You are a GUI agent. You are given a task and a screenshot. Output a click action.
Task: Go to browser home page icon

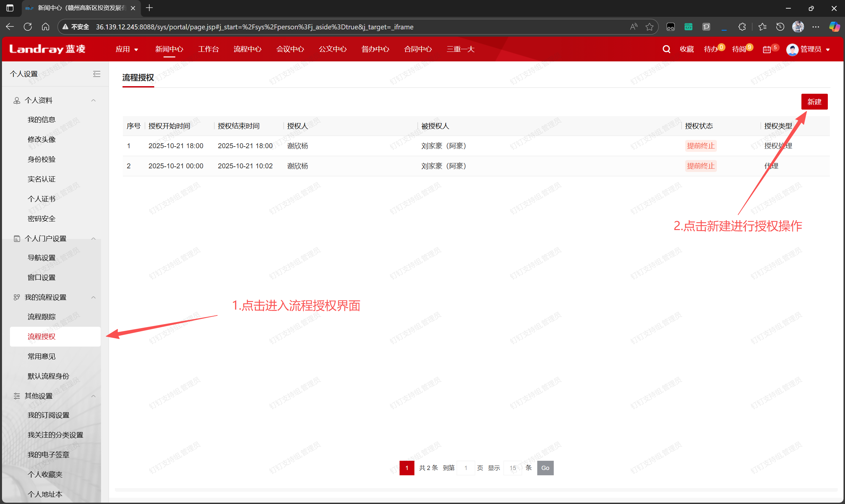coord(46,27)
